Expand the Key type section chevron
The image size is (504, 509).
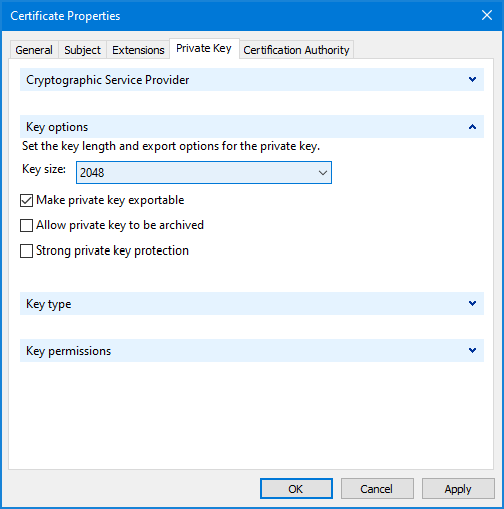[x=472, y=303]
